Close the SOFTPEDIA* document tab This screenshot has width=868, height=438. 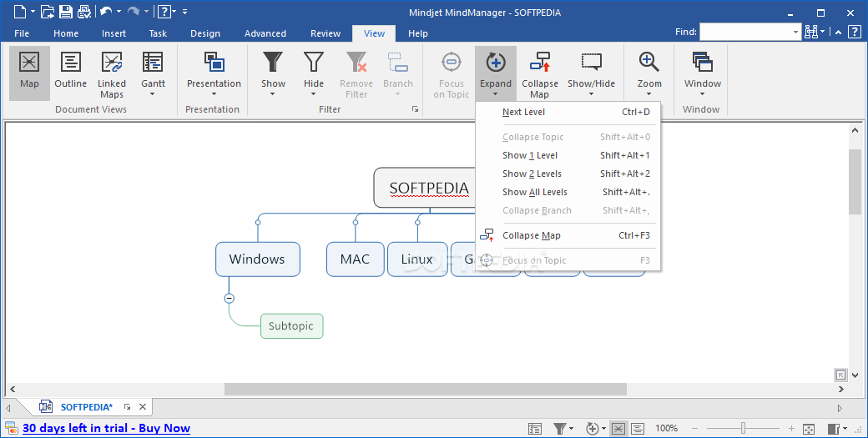[142, 407]
